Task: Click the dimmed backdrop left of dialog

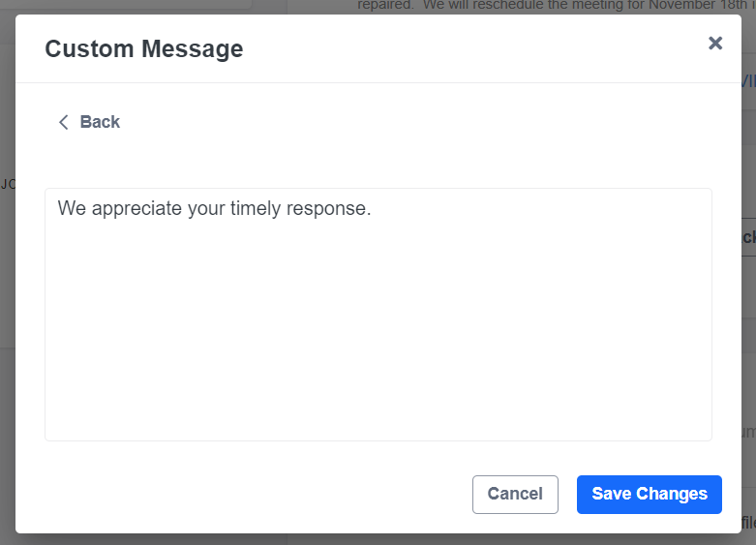Action: pos(7,290)
